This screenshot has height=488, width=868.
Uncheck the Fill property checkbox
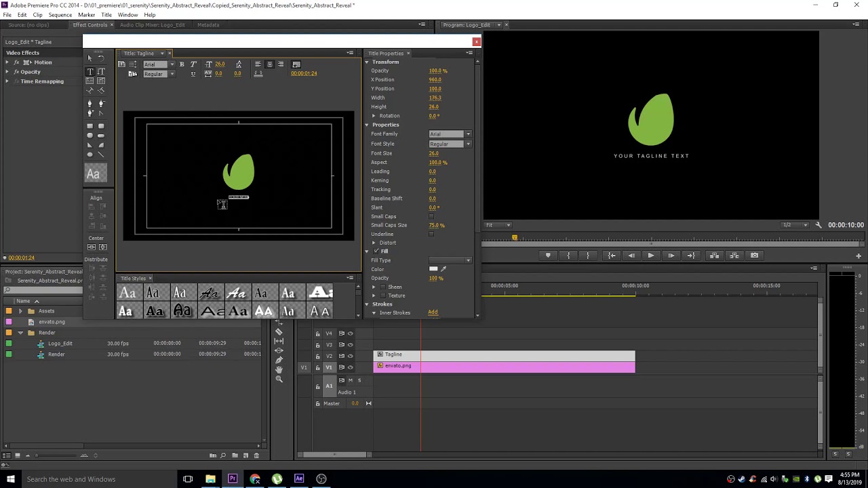pos(376,251)
